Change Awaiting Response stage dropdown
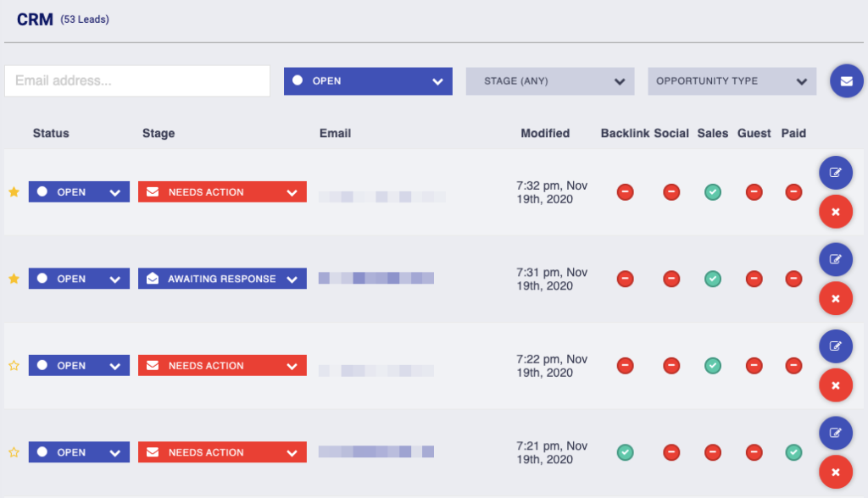 222,279
